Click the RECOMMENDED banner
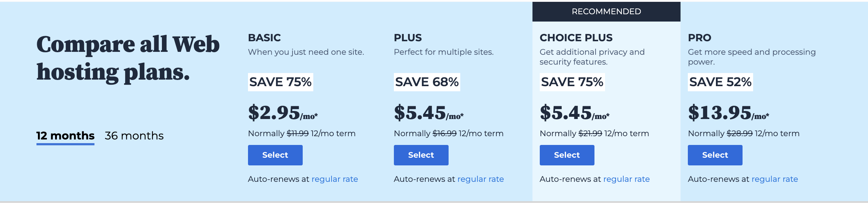Viewport: 868px width, 203px height. coord(606,12)
